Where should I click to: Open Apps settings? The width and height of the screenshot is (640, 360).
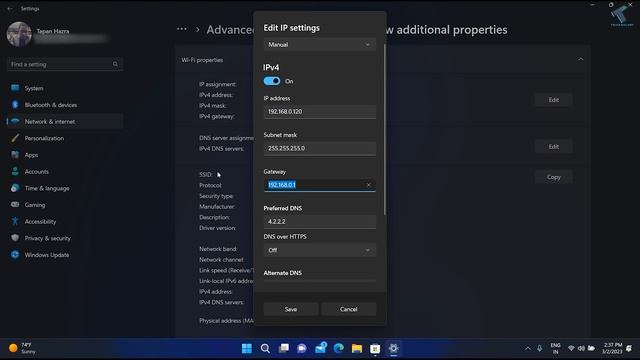(65, 155)
